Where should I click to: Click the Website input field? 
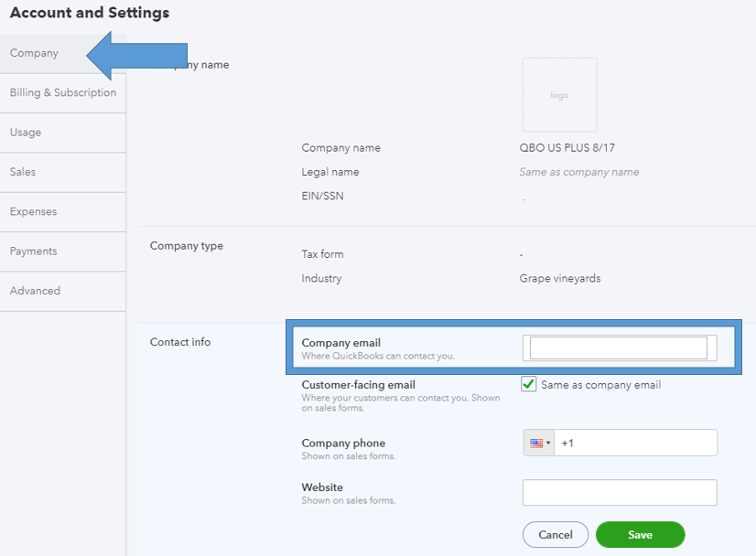tap(620, 493)
